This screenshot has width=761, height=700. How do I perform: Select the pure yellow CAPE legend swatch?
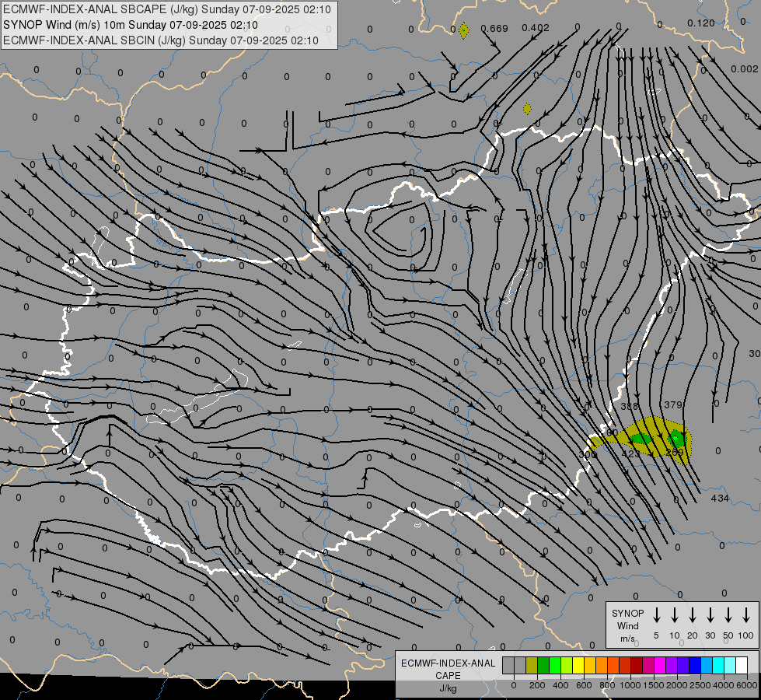tap(578, 665)
